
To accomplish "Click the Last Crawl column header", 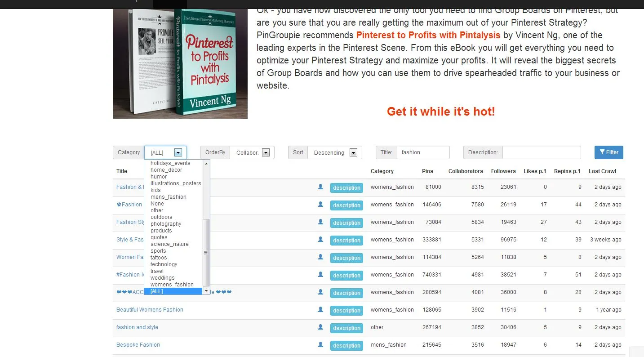I will click(x=602, y=171).
